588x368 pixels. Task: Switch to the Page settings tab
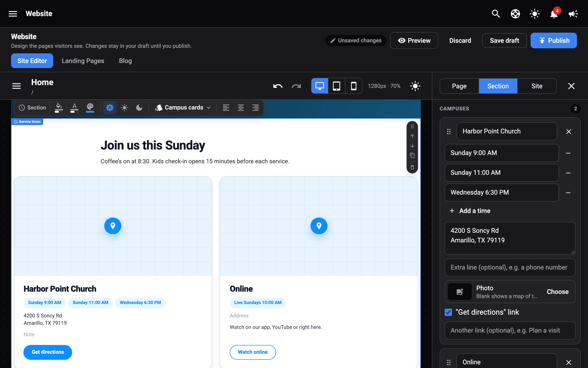459,86
